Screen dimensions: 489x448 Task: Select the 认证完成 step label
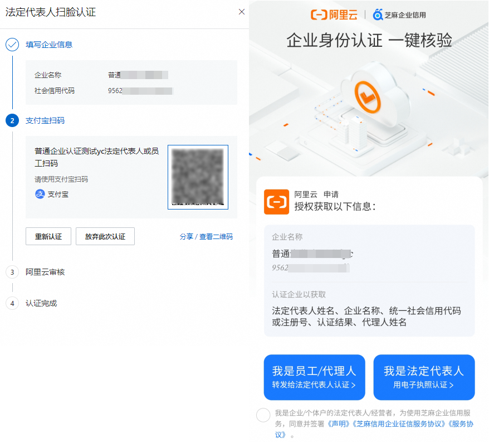coord(41,303)
